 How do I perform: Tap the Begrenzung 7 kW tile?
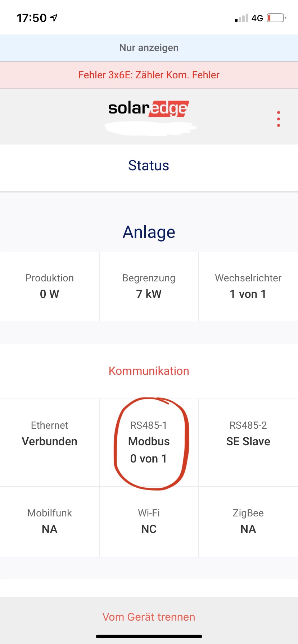[149, 286]
